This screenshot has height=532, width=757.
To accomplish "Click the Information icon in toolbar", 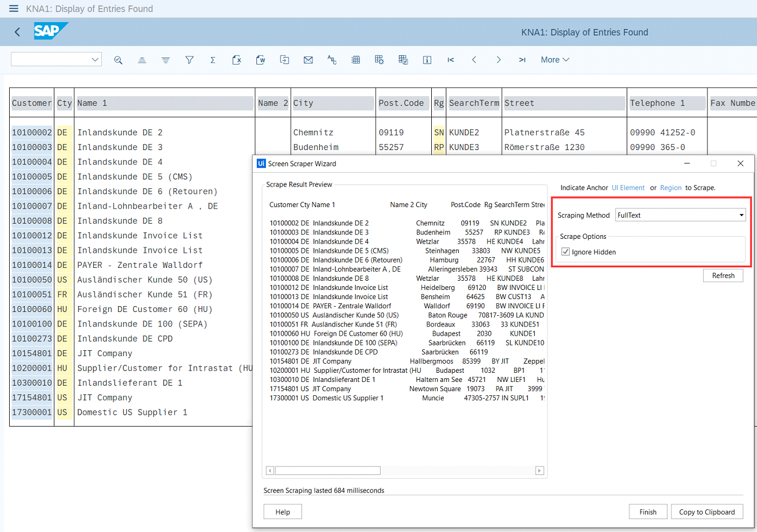I will (427, 60).
